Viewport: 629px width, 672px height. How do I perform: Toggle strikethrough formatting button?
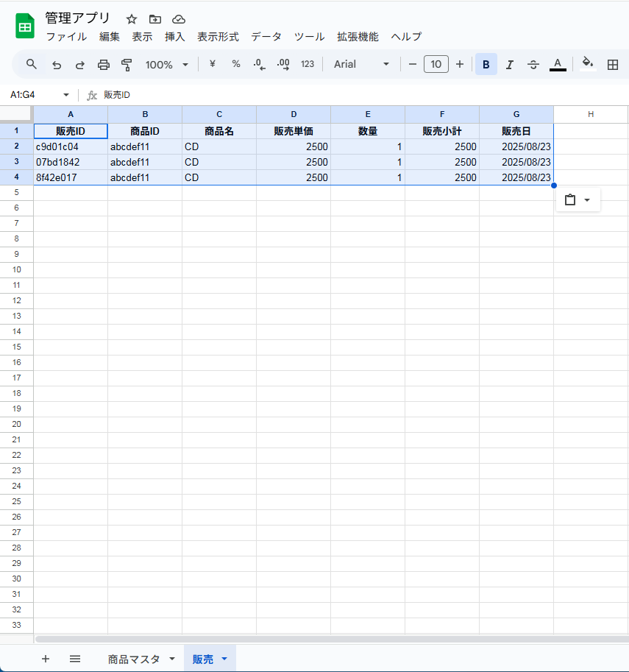533,65
